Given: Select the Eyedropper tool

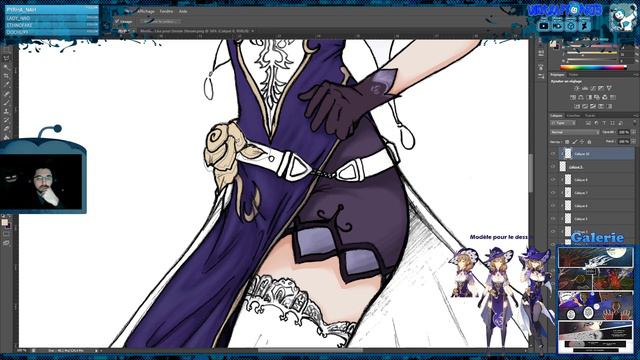Looking at the screenshot, I should click(x=7, y=84).
